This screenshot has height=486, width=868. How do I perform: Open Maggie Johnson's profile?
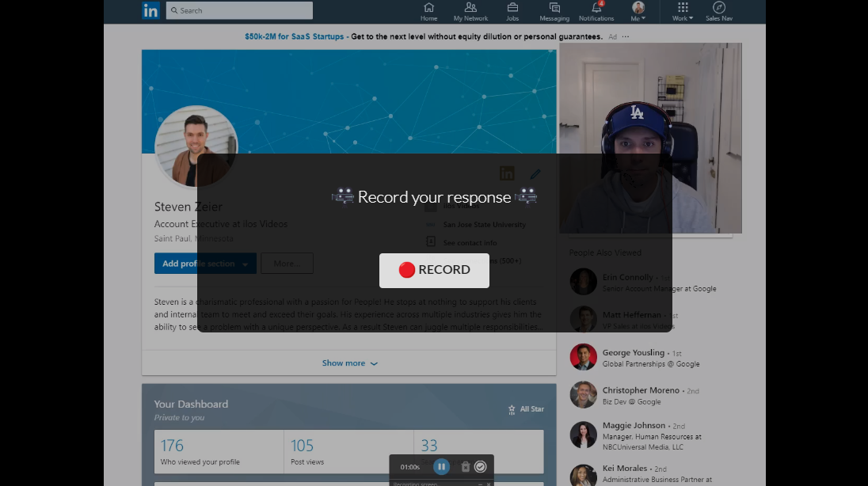pos(634,425)
